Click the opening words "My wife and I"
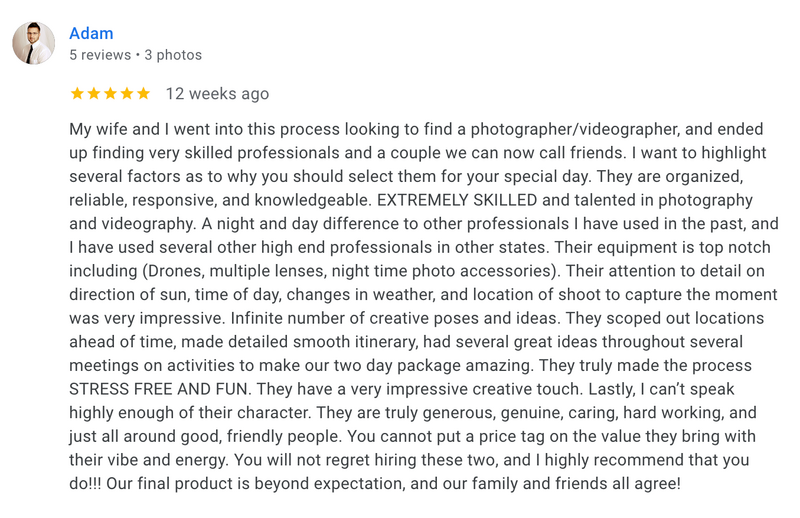 point(118,130)
